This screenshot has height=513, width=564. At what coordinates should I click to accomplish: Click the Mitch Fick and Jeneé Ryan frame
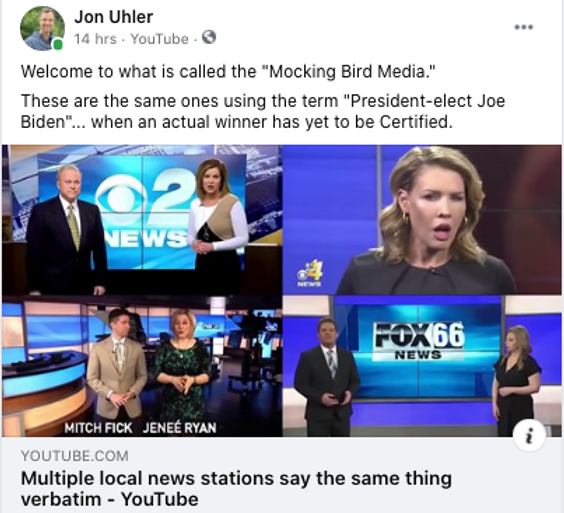(142, 366)
